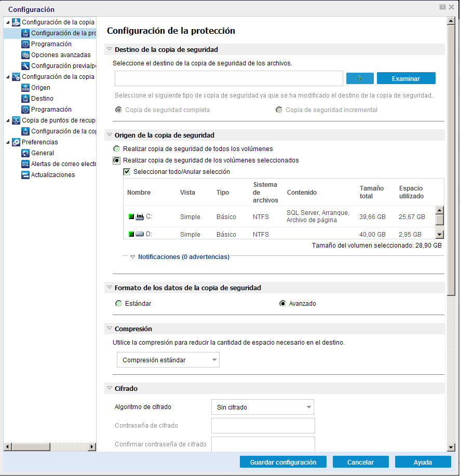Select Copia de seguridad incremental radio
The width and height of the screenshot is (460, 476).
point(279,110)
